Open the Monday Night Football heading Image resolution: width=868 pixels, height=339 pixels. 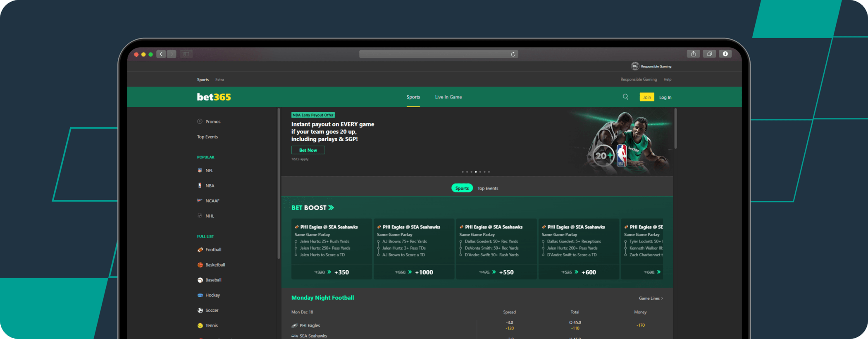tap(322, 298)
